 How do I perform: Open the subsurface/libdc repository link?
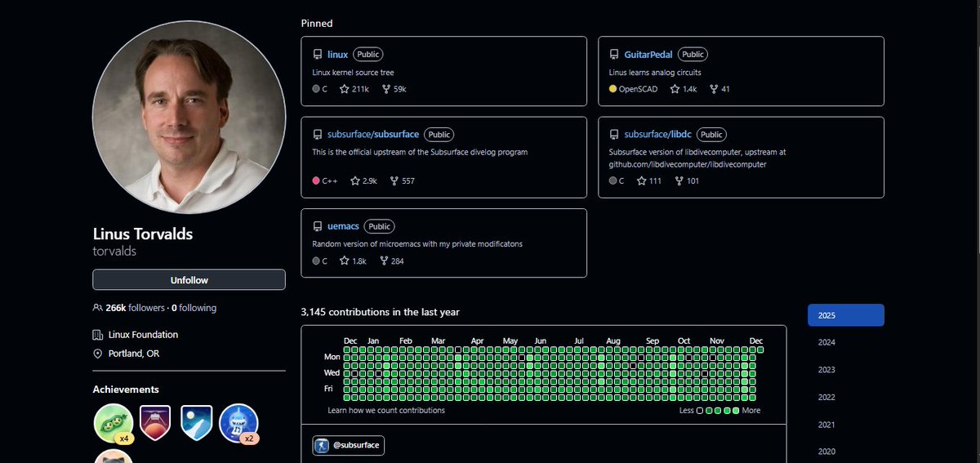point(659,134)
